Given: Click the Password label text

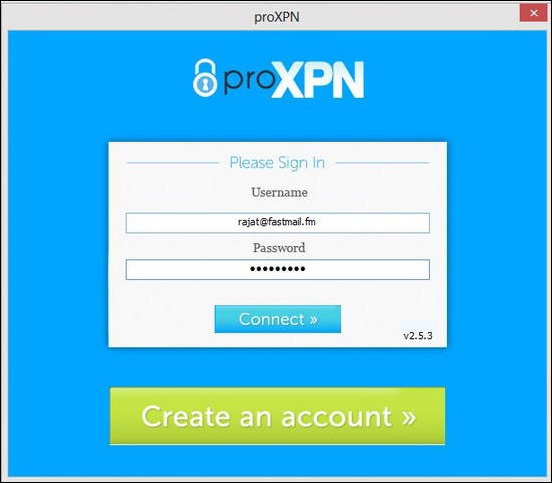Looking at the screenshot, I should click(x=279, y=247).
